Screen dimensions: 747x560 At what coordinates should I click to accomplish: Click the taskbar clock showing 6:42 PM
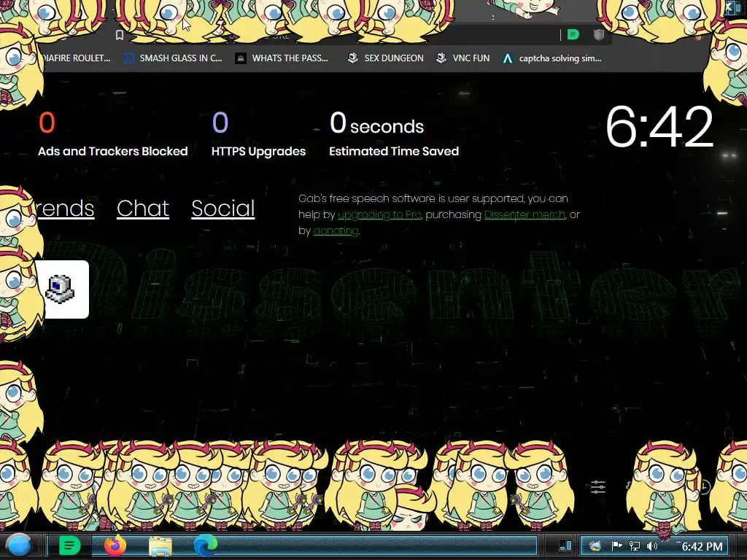[x=703, y=547]
